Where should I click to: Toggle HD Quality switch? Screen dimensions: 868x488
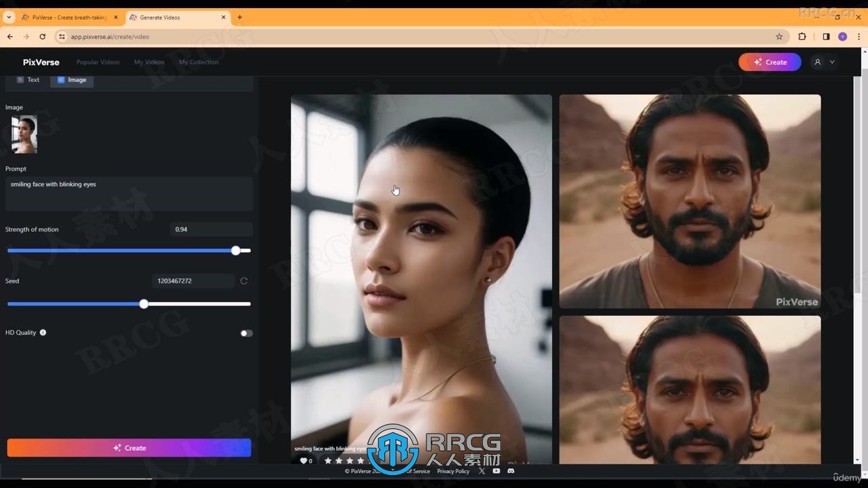coord(246,333)
